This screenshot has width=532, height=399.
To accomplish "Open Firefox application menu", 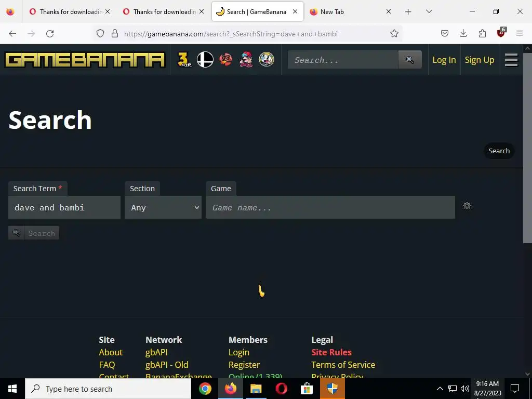I will [520, 33].
